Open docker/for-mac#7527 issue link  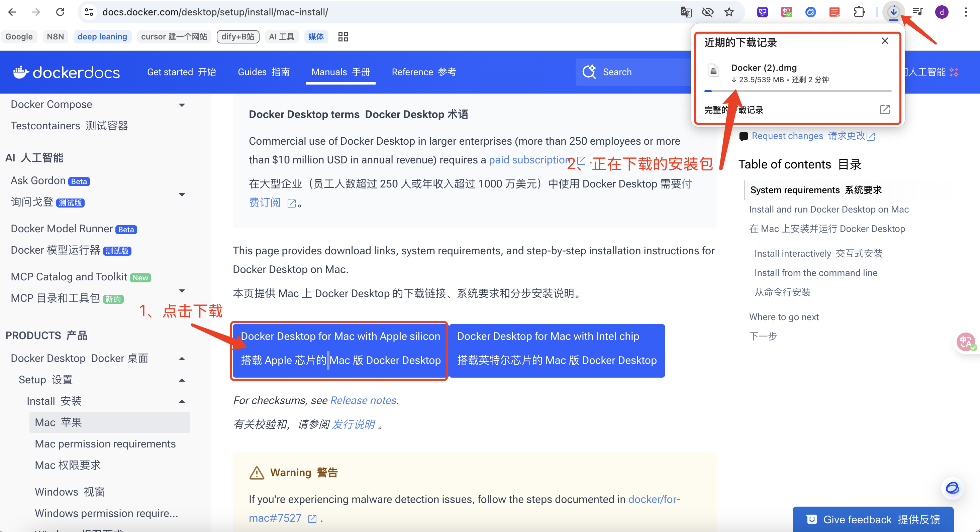[464, 508]
